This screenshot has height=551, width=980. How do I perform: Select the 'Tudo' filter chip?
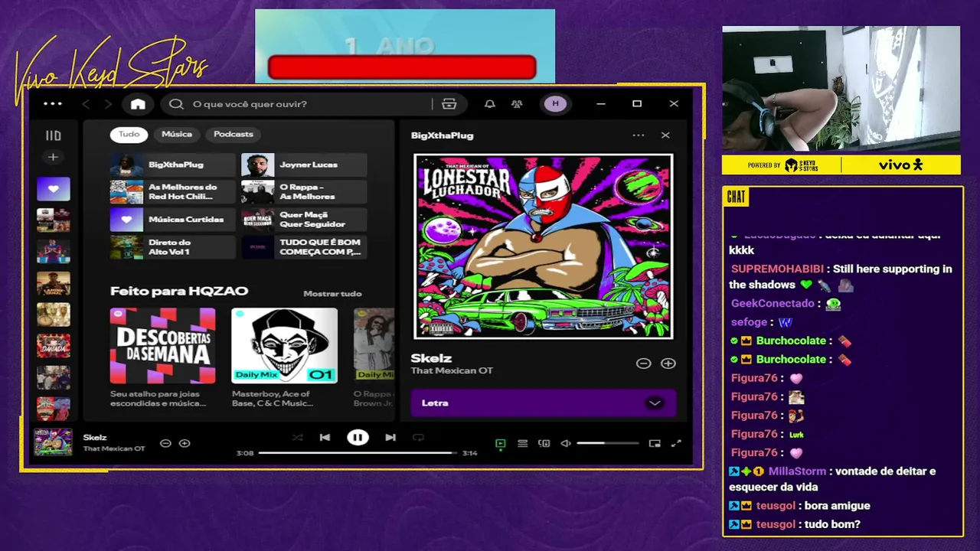pyautogui.click(x=129, y=134)
